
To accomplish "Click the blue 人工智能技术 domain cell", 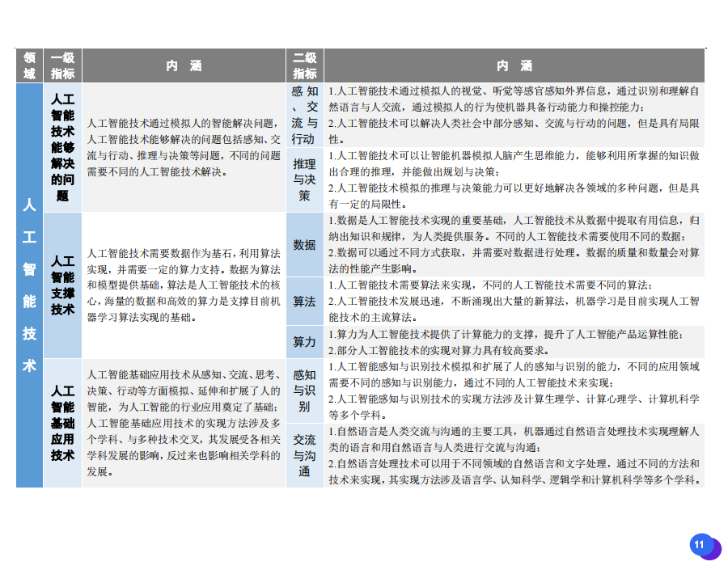I will tap(29, 285).
